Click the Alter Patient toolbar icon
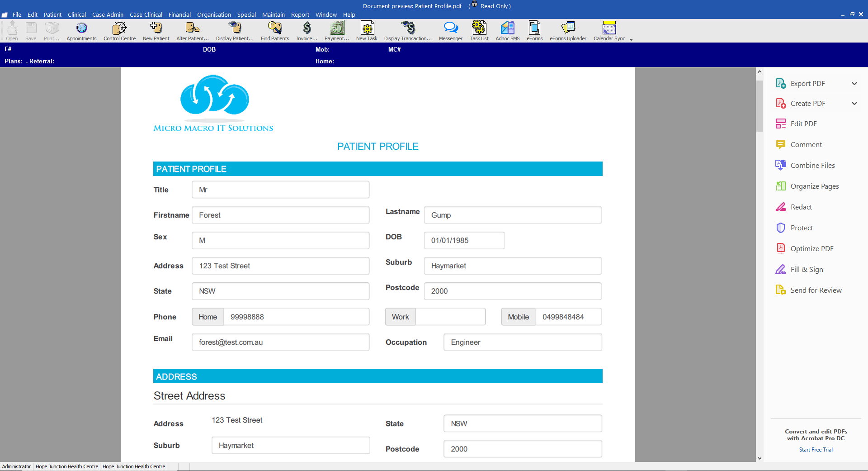This screenshot has height=471, width=868. pyautogui.click(x=193, y=31)
